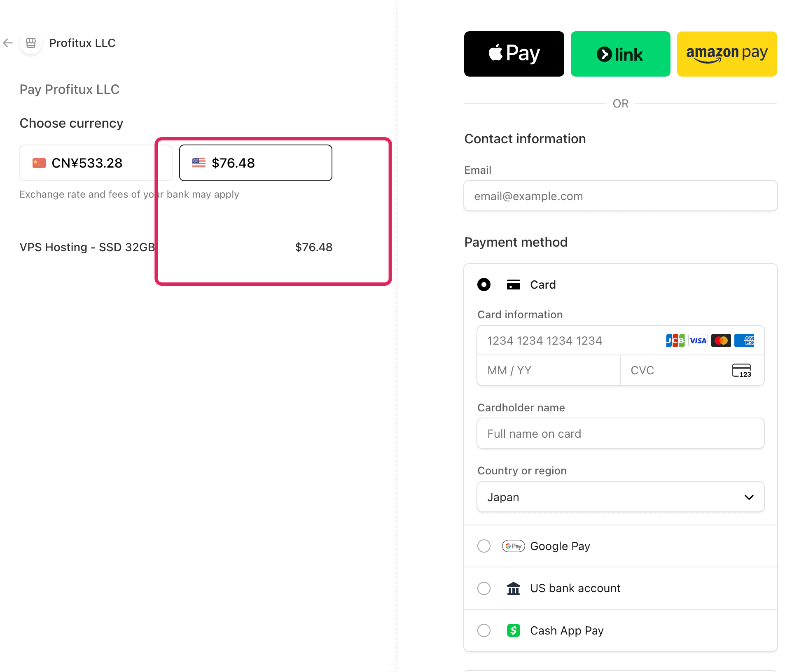Click the exchange rate and fees notice

click(x=129, y=194)
